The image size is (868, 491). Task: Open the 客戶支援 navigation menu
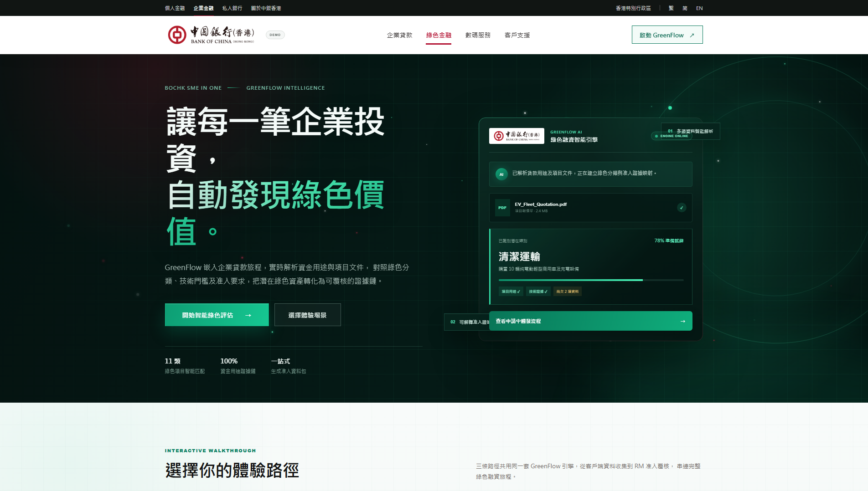point(517,35)
